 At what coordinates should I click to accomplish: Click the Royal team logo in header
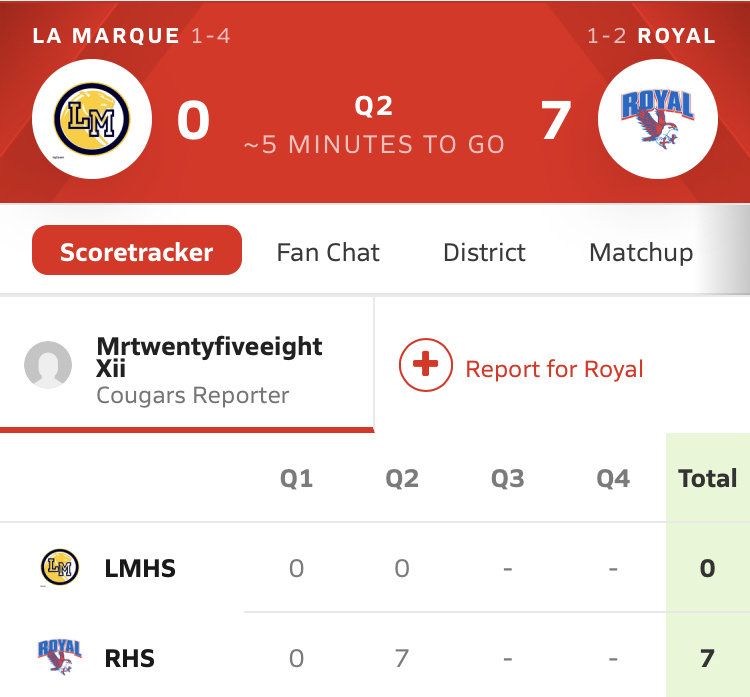point(658,118)
